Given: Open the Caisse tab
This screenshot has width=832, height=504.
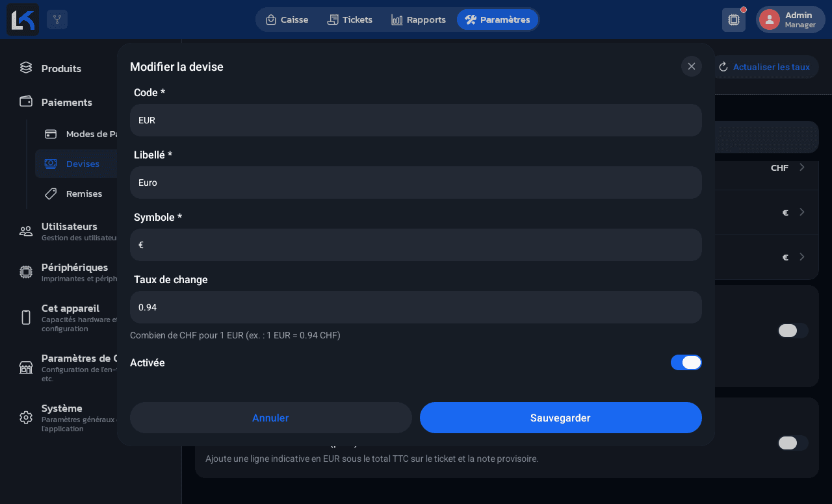Looking at the screenshot, I should tap(287, 19).
